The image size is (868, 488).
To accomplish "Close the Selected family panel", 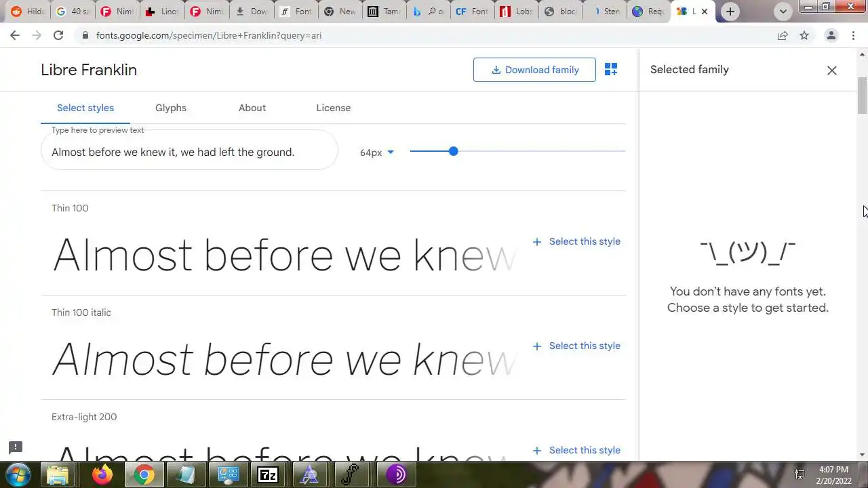I will click(x=832, y=70).
